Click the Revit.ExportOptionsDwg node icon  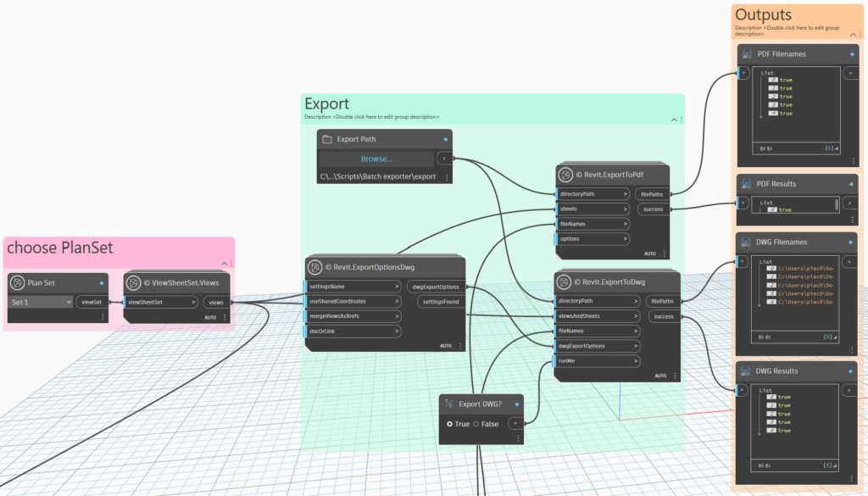tap(316, 267)
